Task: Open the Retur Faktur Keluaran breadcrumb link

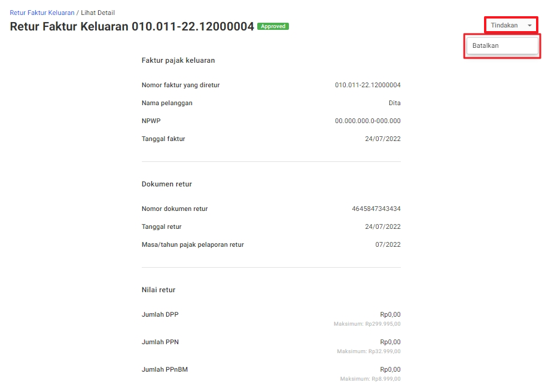Action: point(42,13)
